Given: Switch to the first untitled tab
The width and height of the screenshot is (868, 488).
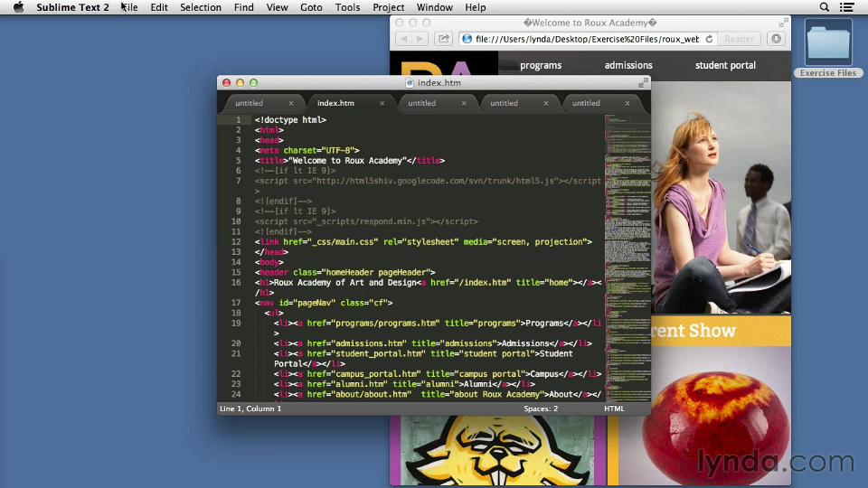Looking at the screenshot, I should tap(250, 103).
